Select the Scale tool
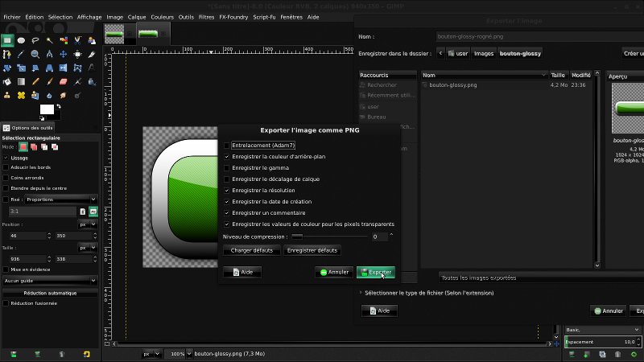This screenshot has width=644, height=362. tap(21, 68)
